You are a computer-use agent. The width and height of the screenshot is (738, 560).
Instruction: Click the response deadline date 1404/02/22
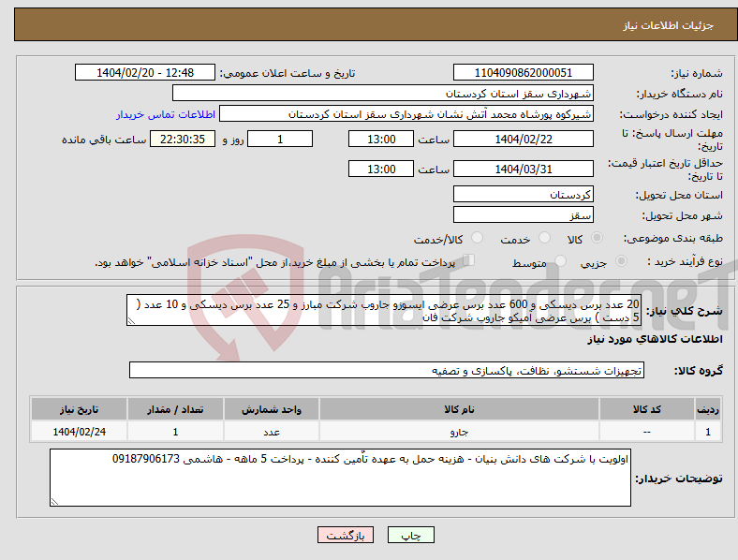coord(523,139)
